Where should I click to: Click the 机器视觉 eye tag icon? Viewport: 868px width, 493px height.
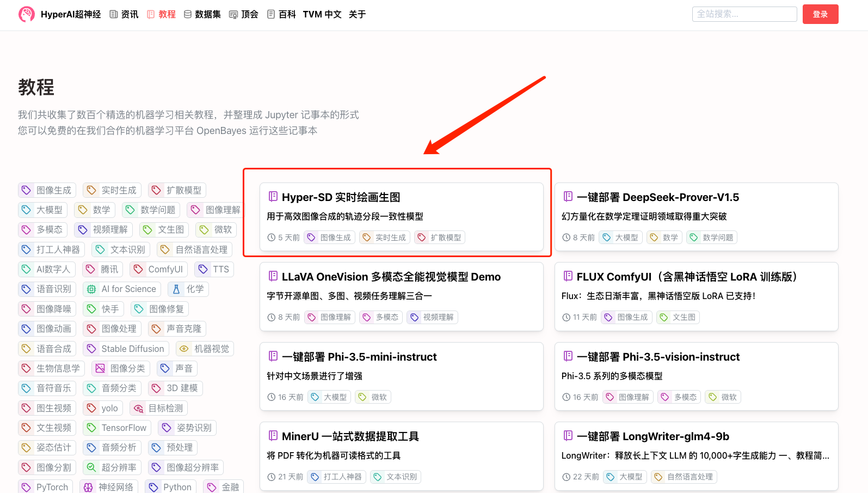[x=184, y=349]
